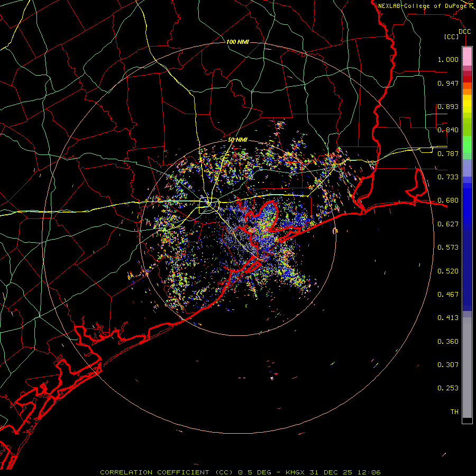Select the 0.520 scale value
The height and width of the screenshot is (476, 476).
point(448,271)
